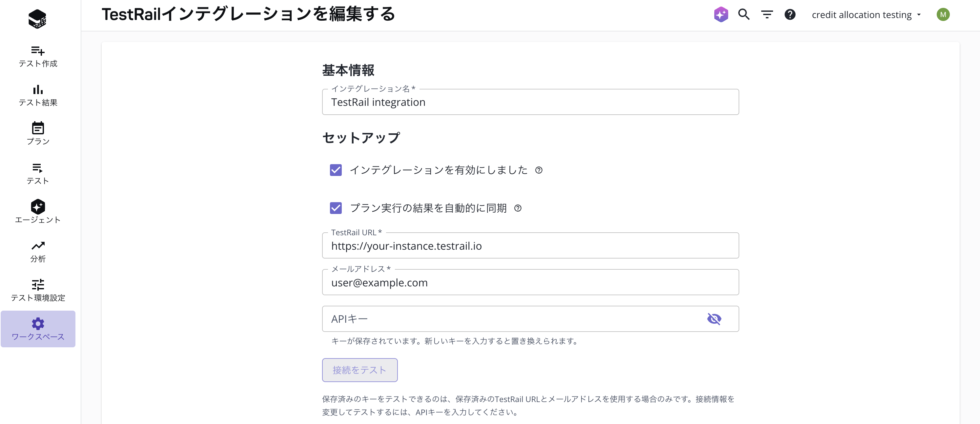Focus the インテグレーション名 input field
Screen dimensions: 980x424
click(x=530, y=102)
